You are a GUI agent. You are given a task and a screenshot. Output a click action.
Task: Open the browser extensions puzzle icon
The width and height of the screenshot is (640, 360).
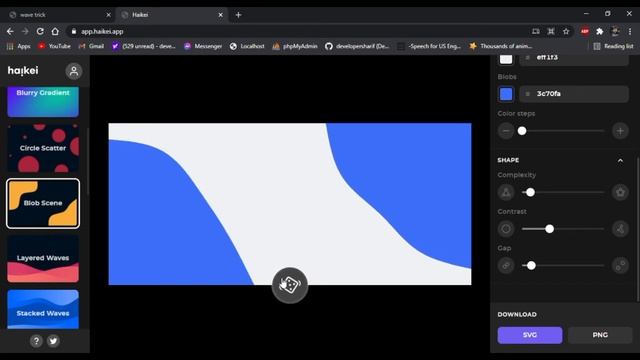click(x=600, y=31)
